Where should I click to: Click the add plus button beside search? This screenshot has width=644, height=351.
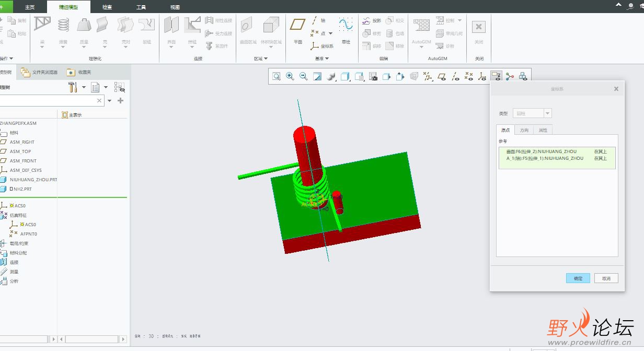[121, 100]
